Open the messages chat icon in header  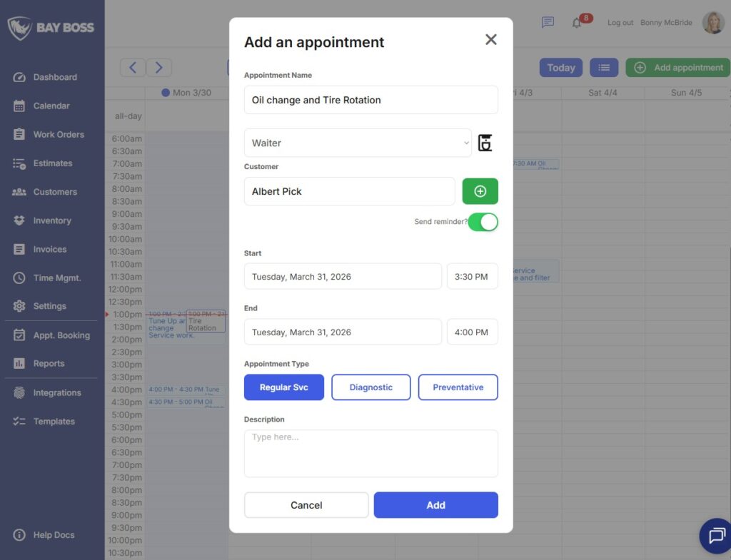(548, 23)
